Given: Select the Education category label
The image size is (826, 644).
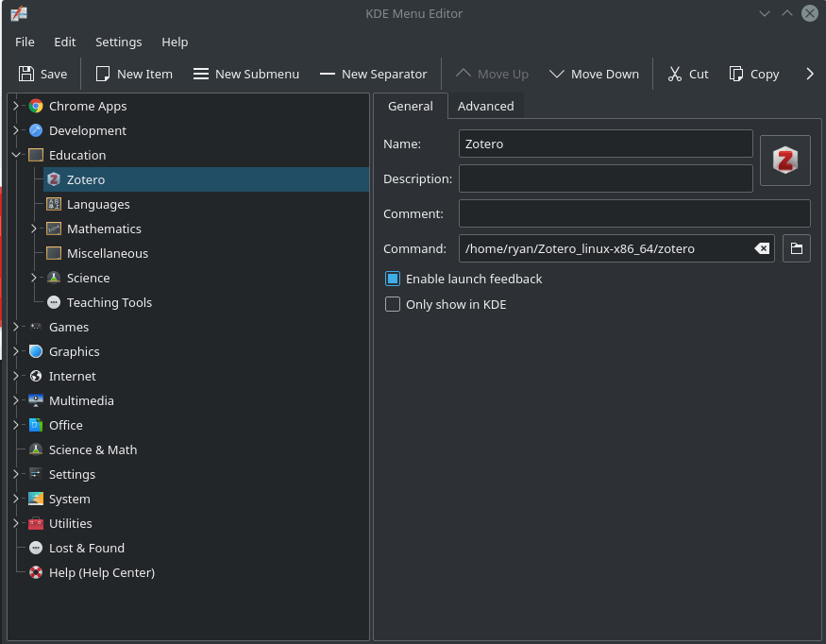Looking at the screenshot, I should [x=77, y=155].
